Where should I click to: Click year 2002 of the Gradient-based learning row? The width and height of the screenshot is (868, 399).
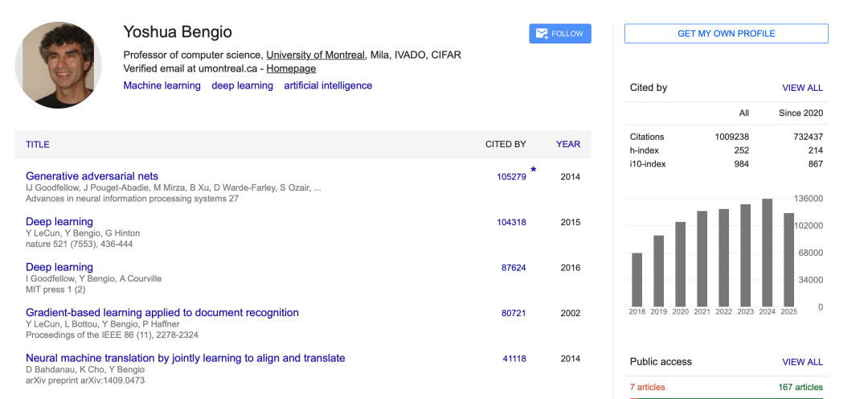[570, 313]
